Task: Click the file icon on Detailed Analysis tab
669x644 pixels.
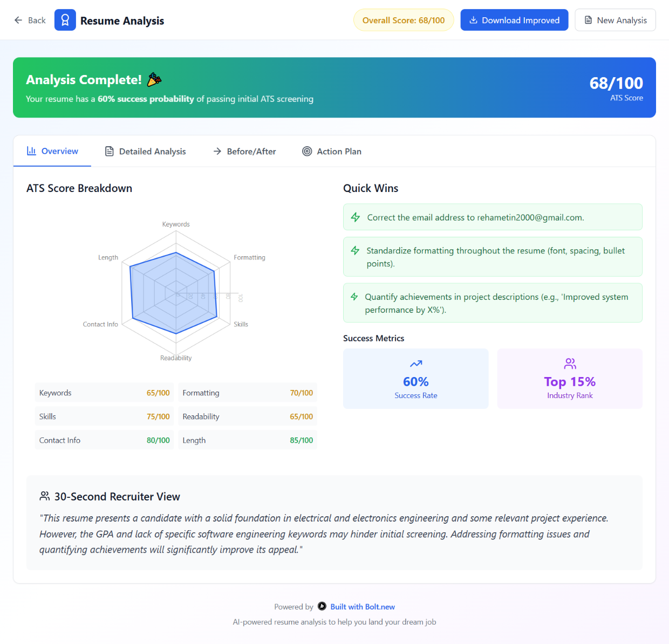Action: click(x=109, y=151)
